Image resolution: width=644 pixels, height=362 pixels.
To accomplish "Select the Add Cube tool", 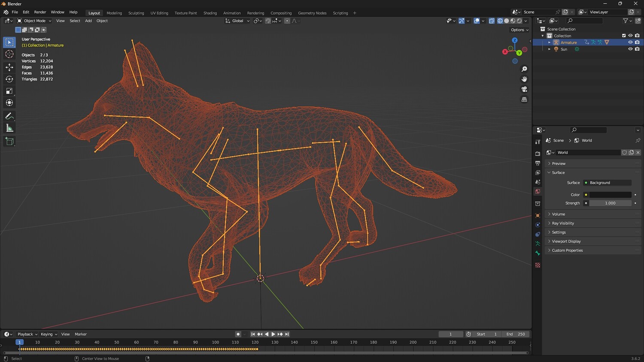I will point(9,141).
